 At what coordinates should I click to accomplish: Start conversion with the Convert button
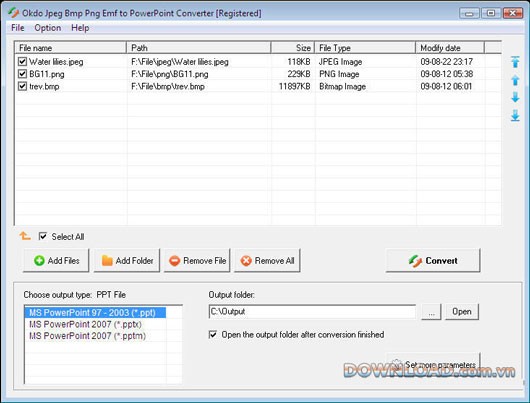click(433, 260)
